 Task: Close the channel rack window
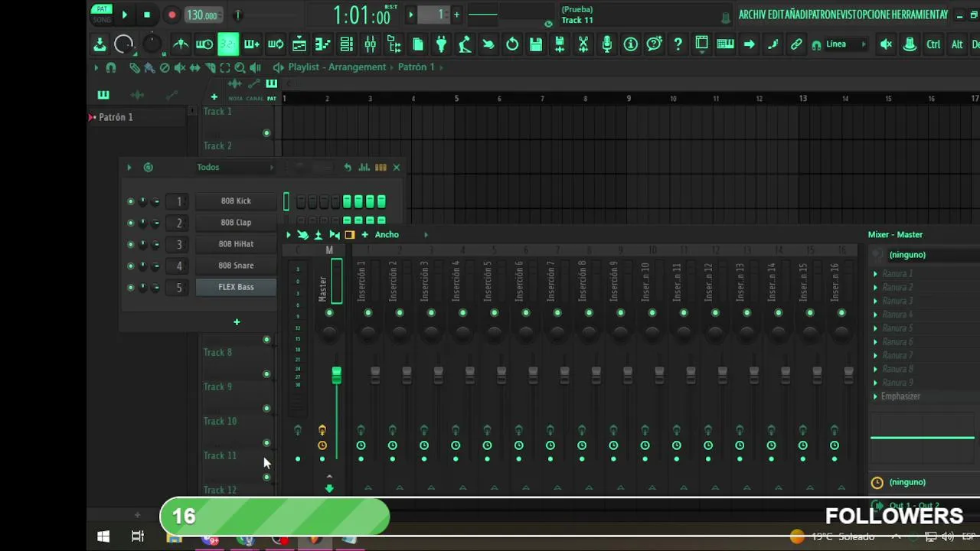pyautogui.click(x=397, y=167)
